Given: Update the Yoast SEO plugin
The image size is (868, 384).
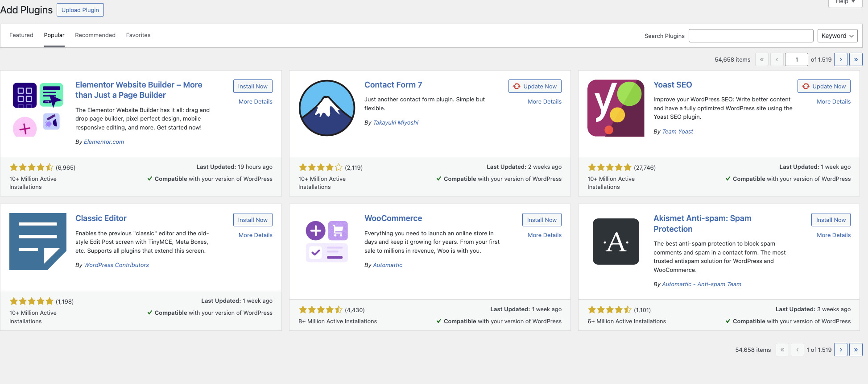Looking at the screenshot, I should (824, 86).
